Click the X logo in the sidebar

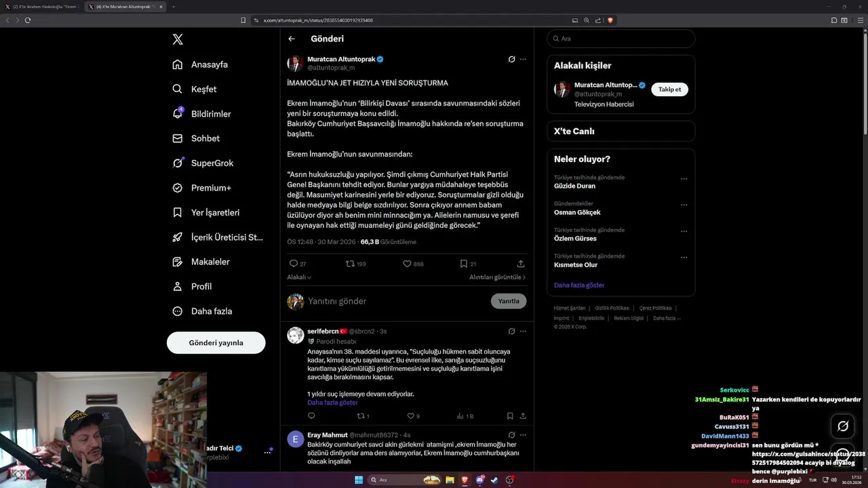click(178, 39)
